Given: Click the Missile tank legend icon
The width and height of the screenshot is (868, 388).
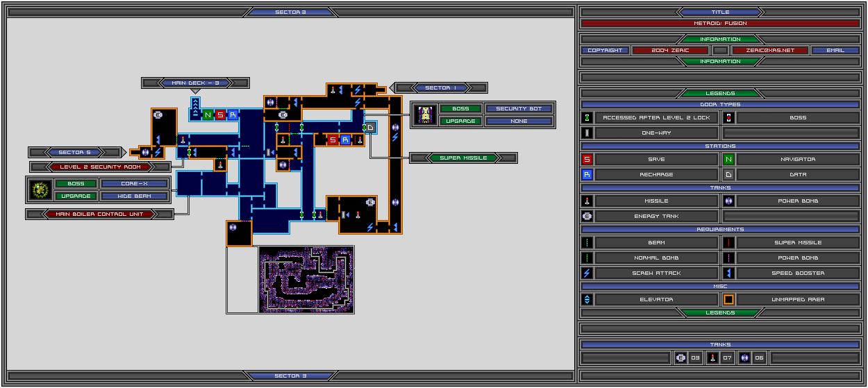Looking at the screenshot, I should [x=587, y=201].
